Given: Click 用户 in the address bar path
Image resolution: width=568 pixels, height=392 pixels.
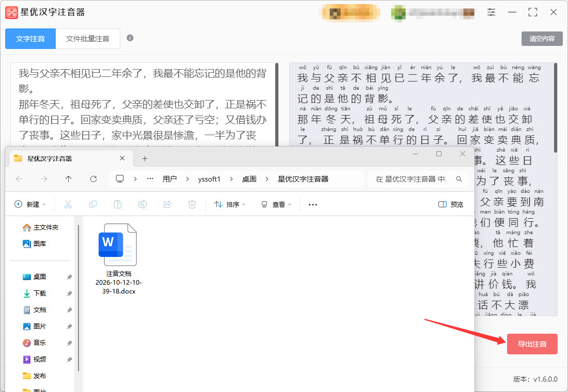Looking at the screenshot, I should (169, 179).
